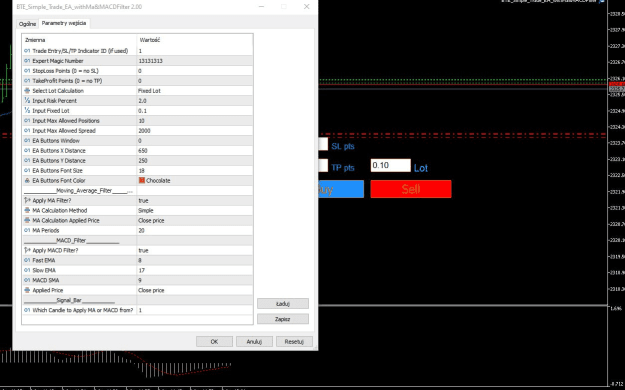
Task: Click the icon beside Input Max Allowed Positions
Action: 27,120
